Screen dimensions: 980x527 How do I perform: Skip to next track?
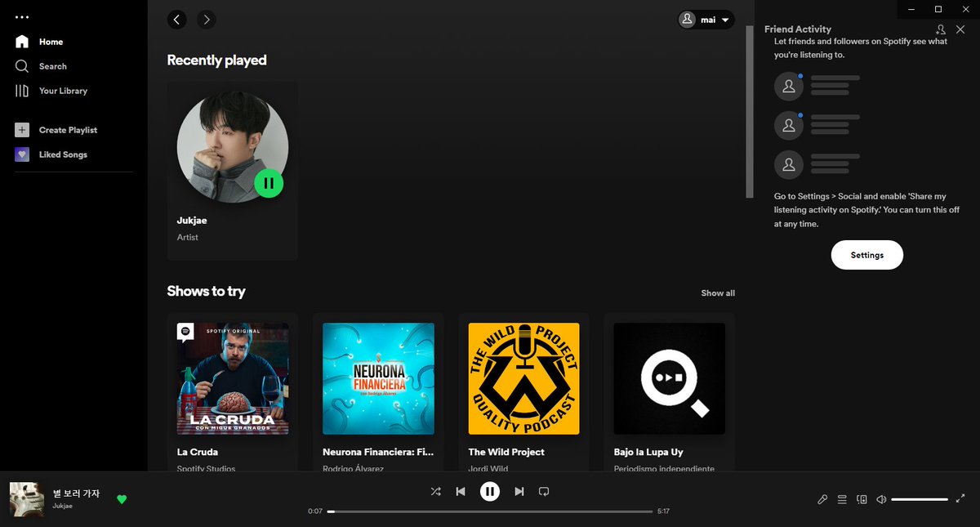point(519,491)
